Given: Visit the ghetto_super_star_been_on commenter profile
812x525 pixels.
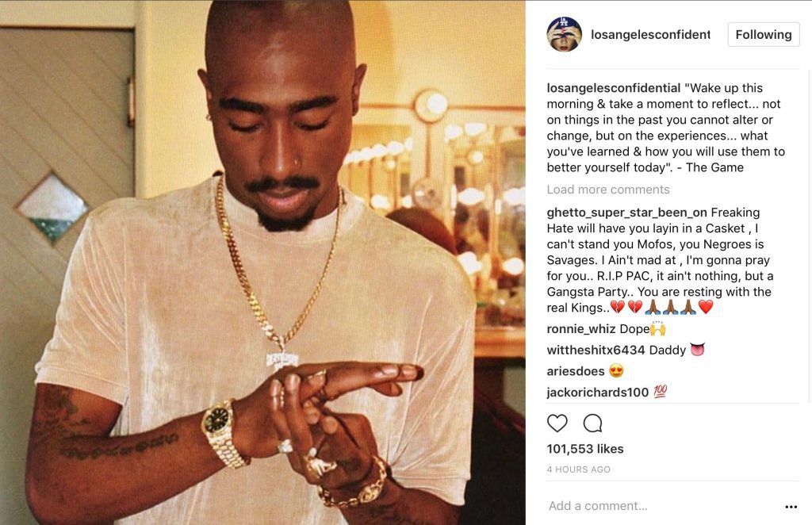Looking at the screenshot, I should coord(627,213).
